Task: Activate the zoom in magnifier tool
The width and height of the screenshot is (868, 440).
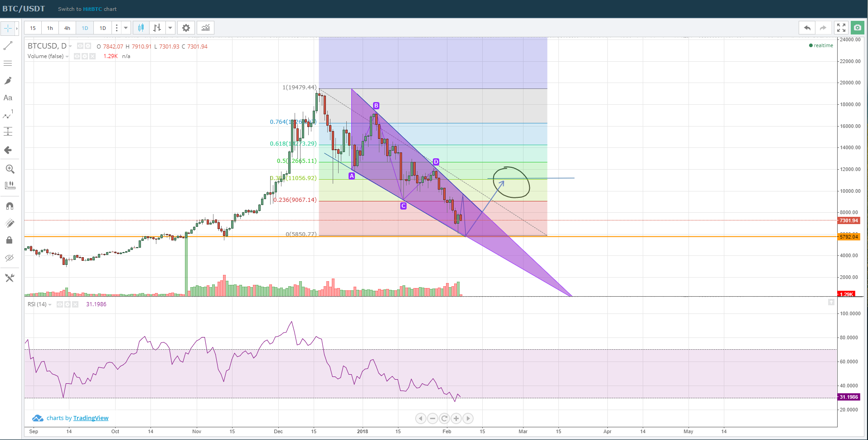Action: (x=10, y=169)
